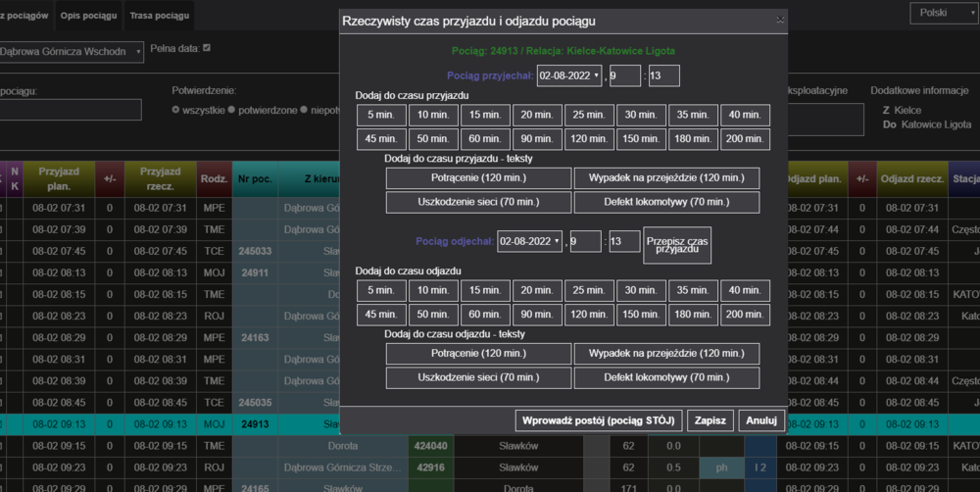Click the arrival hour input field
The width and height of the screenshot is (980, 492).
click(x=624, y=75)
